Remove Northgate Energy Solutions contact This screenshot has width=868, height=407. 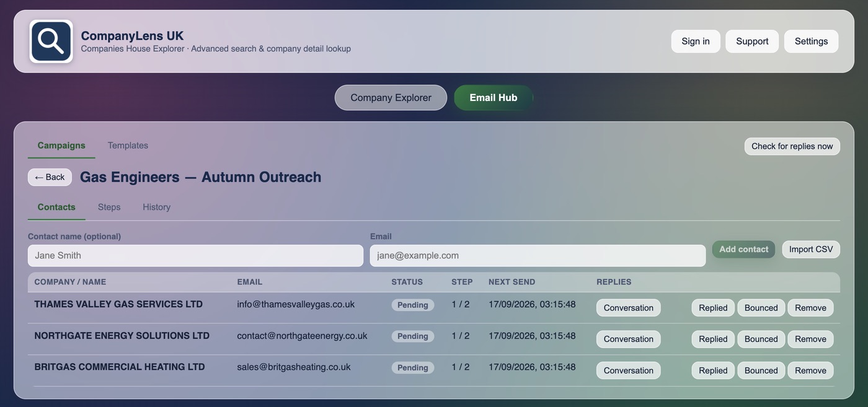[810, 339]
